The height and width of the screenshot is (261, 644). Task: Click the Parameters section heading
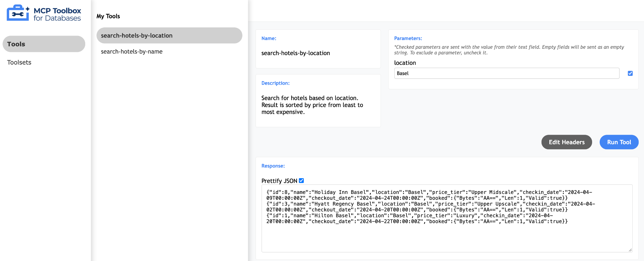[x=408, y=38]
